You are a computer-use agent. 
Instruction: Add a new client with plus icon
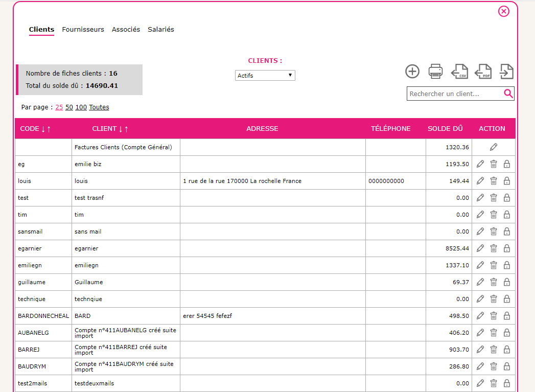[x=412, y=72]
